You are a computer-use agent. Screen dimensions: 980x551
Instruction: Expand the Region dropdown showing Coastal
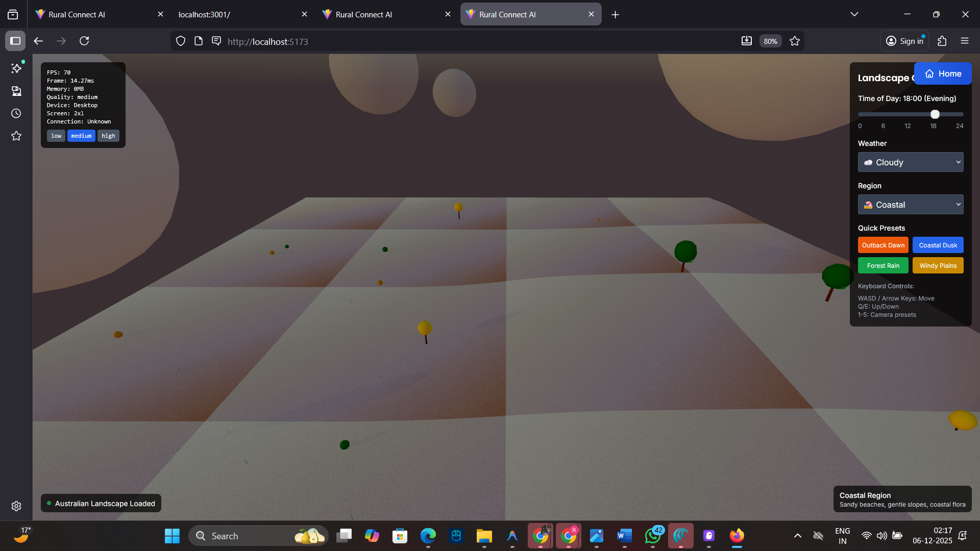tap(910, 205)
